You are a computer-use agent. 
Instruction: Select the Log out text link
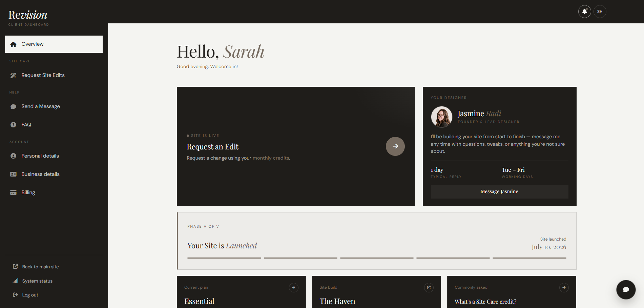30,295
